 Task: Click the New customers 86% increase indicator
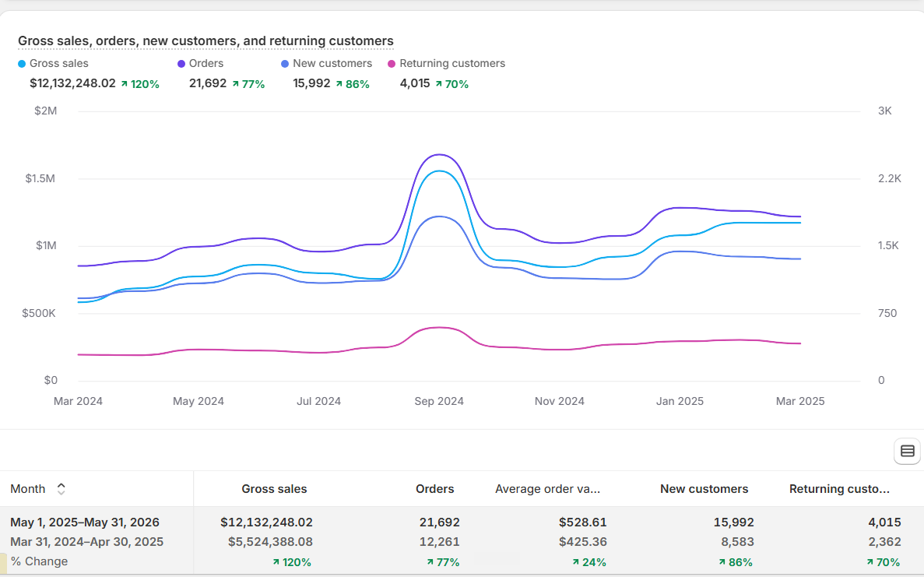tap(353, 84)
